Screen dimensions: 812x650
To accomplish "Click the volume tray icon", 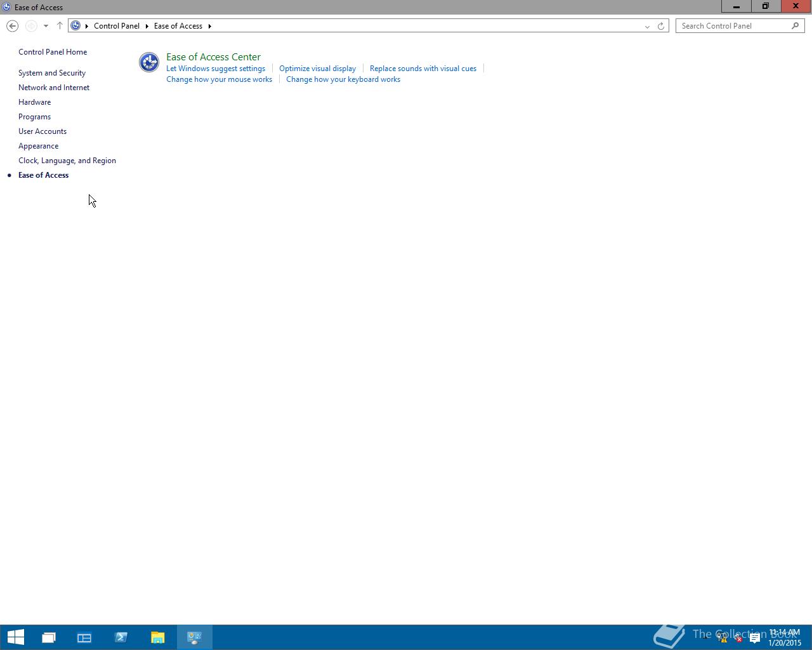I will (738, 638).
